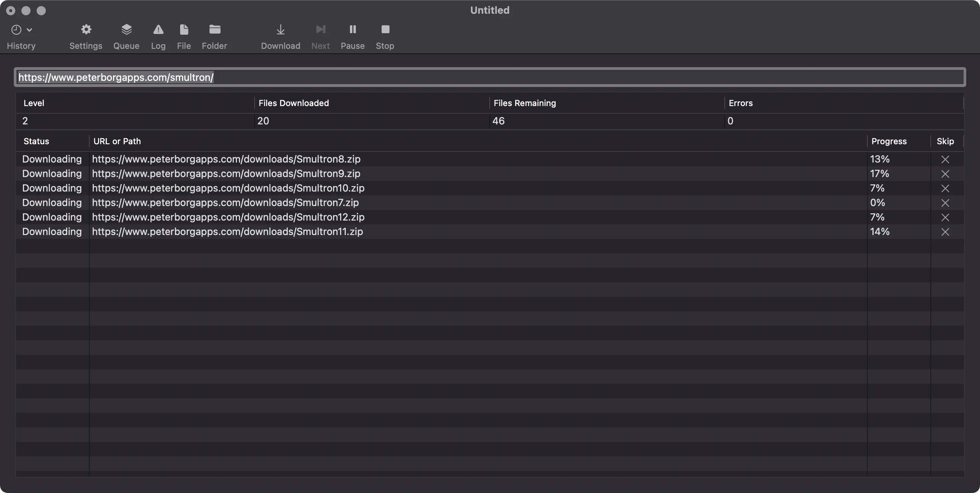The image size is (980, 493).
Task: Click the 17% progress value
Action: coord(880,174)
